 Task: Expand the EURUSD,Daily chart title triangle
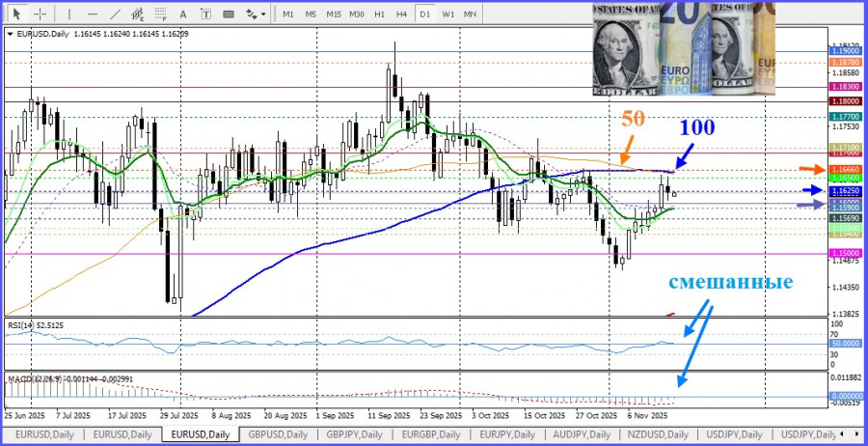[11, 34]
